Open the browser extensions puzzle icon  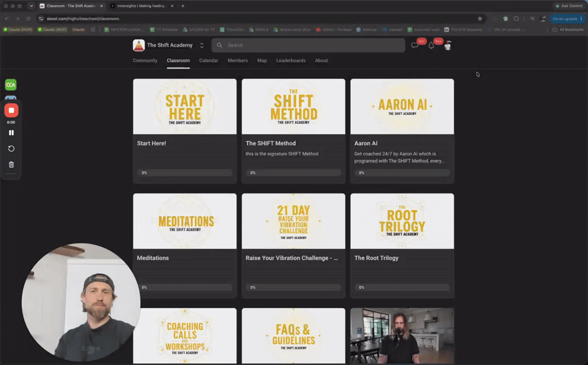click(516, 18)
